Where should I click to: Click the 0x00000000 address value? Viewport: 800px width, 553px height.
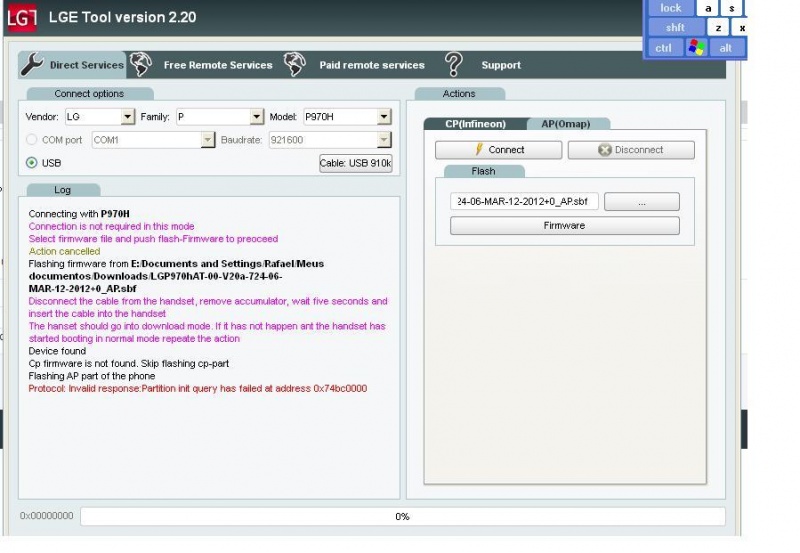point(46,516)
